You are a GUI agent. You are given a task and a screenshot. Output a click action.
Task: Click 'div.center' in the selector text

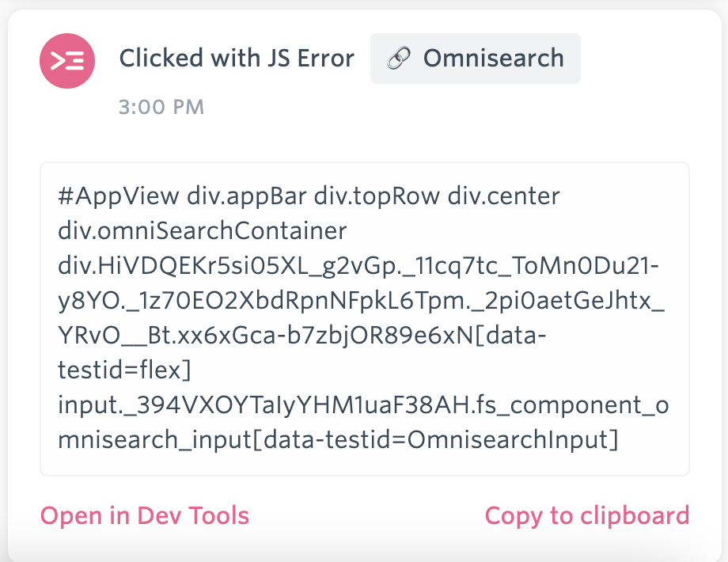[x=504, y=196]
